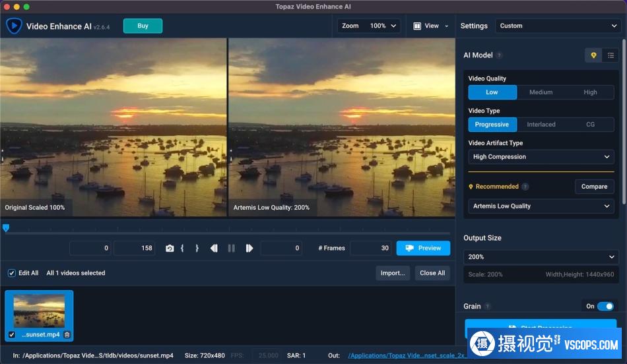Screen dimensions: 627x364
Task: Click the Original Scaled 100% preview pane
Action: click(114, 127)
